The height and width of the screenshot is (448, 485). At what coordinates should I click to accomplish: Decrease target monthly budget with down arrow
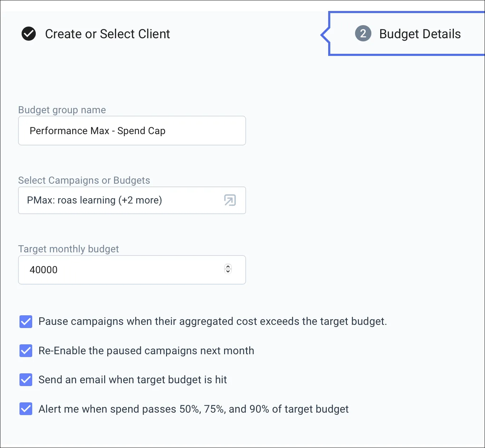coord(228,272)
